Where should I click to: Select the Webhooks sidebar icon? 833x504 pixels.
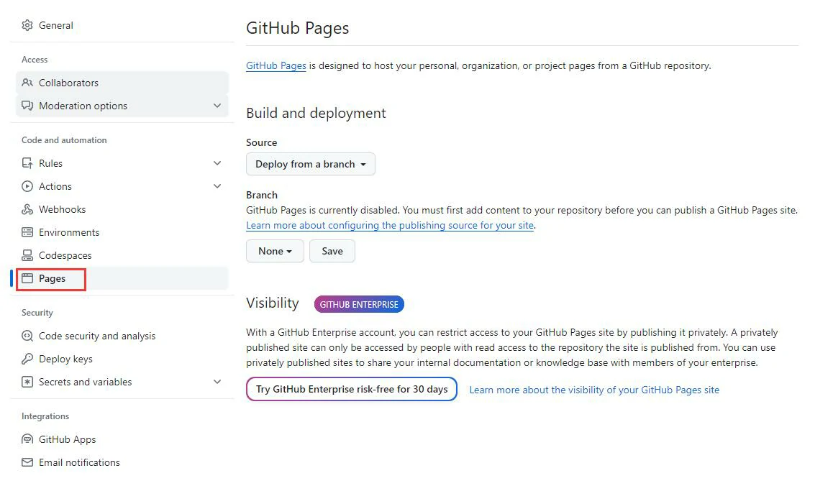tap(27, 209)
